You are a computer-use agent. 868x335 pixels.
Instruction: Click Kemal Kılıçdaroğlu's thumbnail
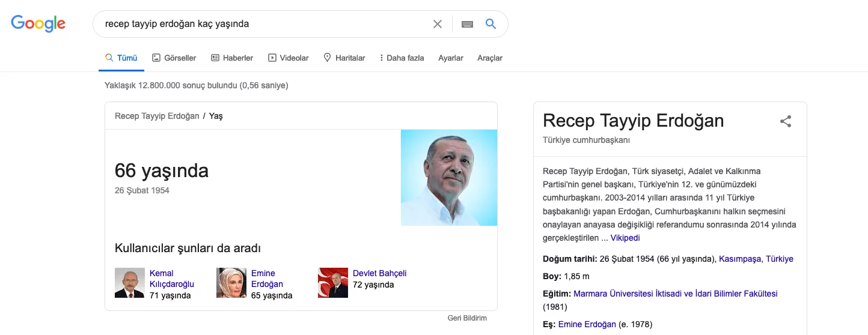pyautogui.click(x=130, y=283)
